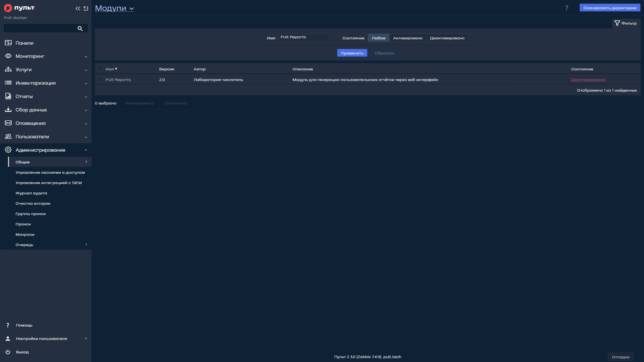This screenshot has width=644, height=362.
Task: Click the Деактивировано status link
Action: (x=588, y=80)
